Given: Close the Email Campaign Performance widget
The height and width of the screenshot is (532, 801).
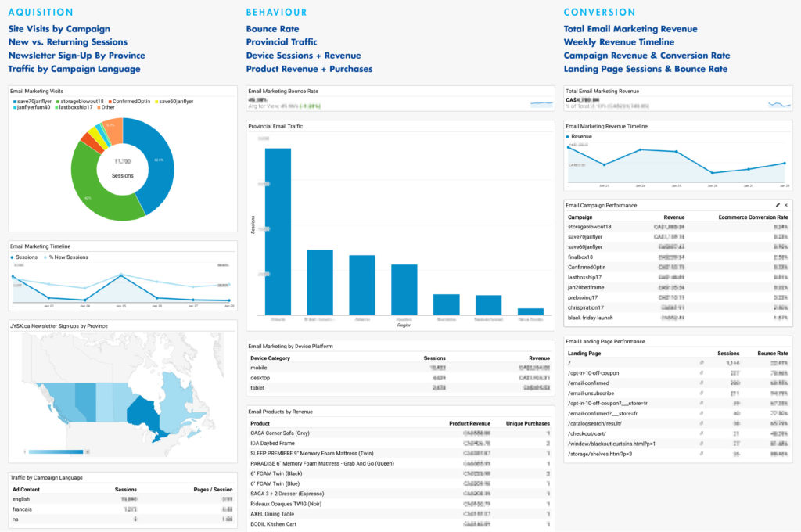Looking at the screenshot, I should coord(785,205).
